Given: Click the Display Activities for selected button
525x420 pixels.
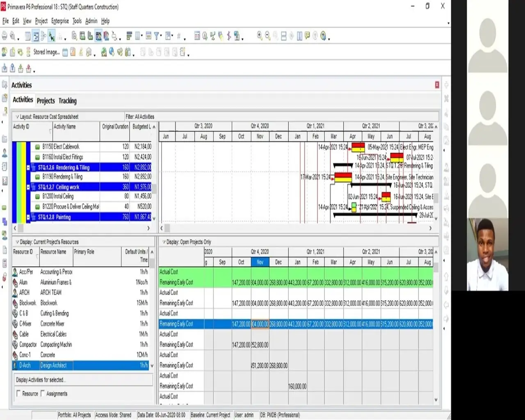Looking at the screenshot, I should 41,380.
